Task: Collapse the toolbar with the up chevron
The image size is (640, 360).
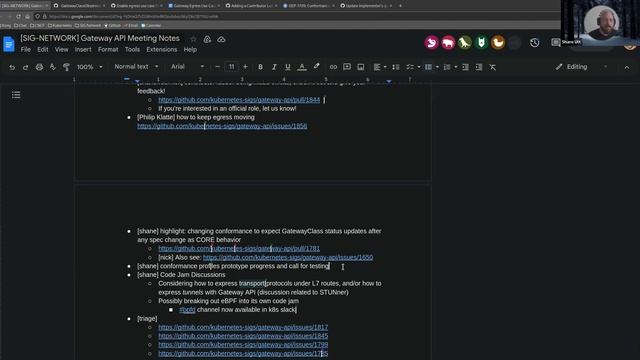Action: tap(627, 67)
